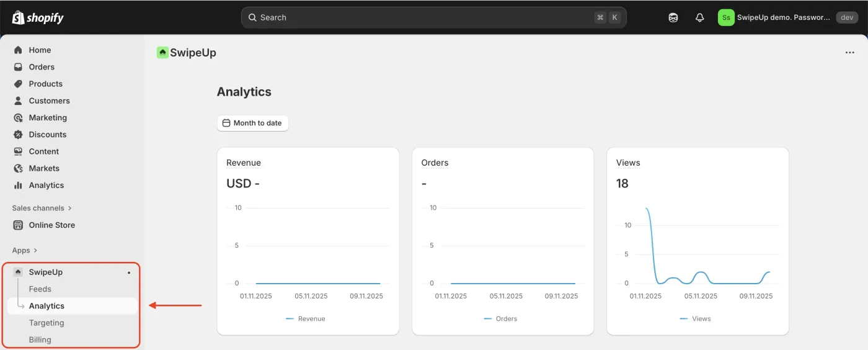Click the Orders inbox icon
Image resolution: width=868 pixels, height=350 pixels.
18,67
